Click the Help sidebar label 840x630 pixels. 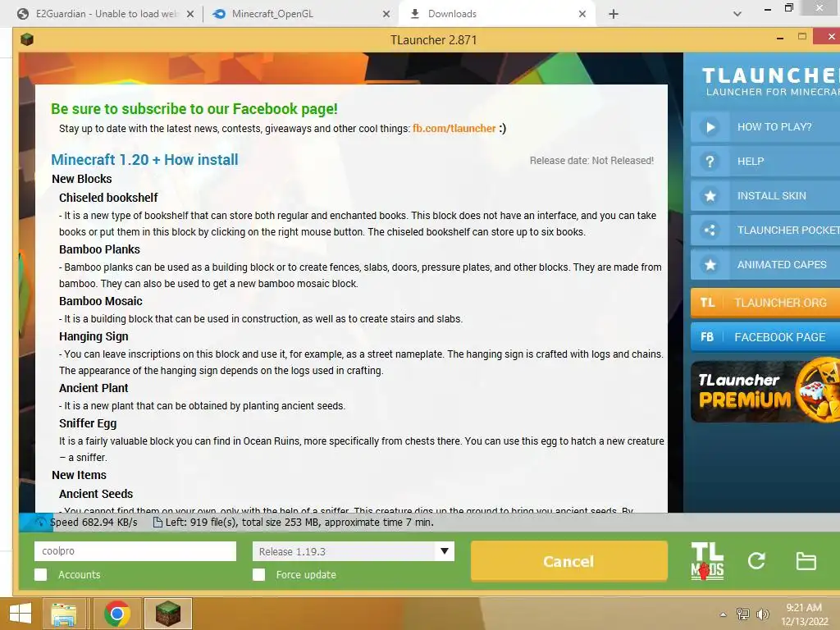tap(751, 162)
